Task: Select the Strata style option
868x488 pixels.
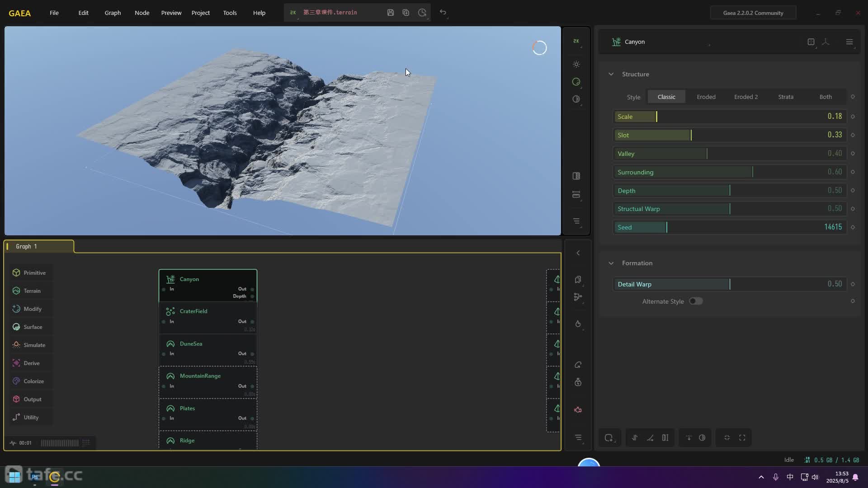Action: (x=785, y=97)
